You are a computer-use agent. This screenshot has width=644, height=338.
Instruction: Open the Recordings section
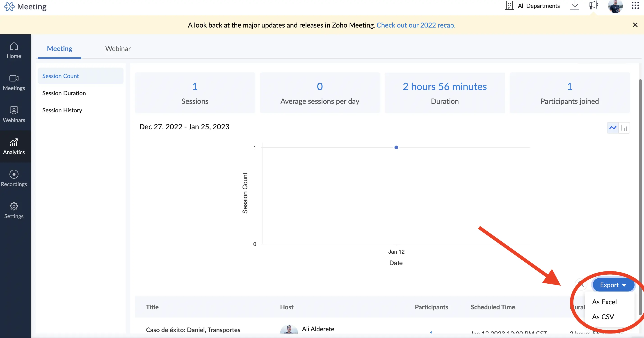click(14, 178)
